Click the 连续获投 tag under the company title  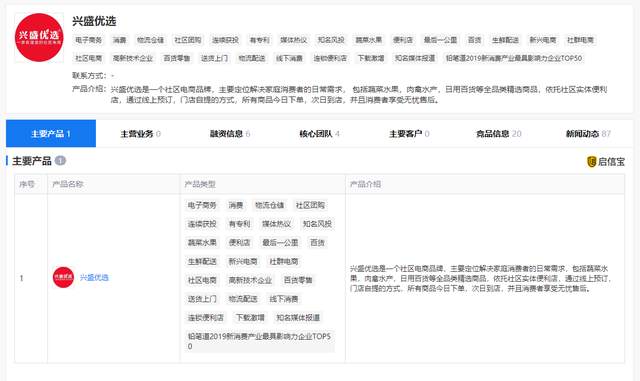pyautogui.click(x=225, y=40)
